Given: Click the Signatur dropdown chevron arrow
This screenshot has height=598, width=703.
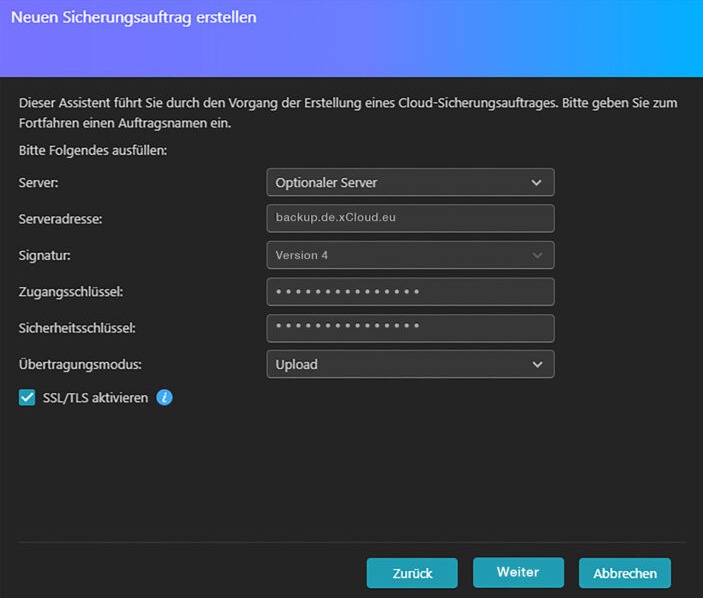Looking at the screenshot, I should point(537,256).
